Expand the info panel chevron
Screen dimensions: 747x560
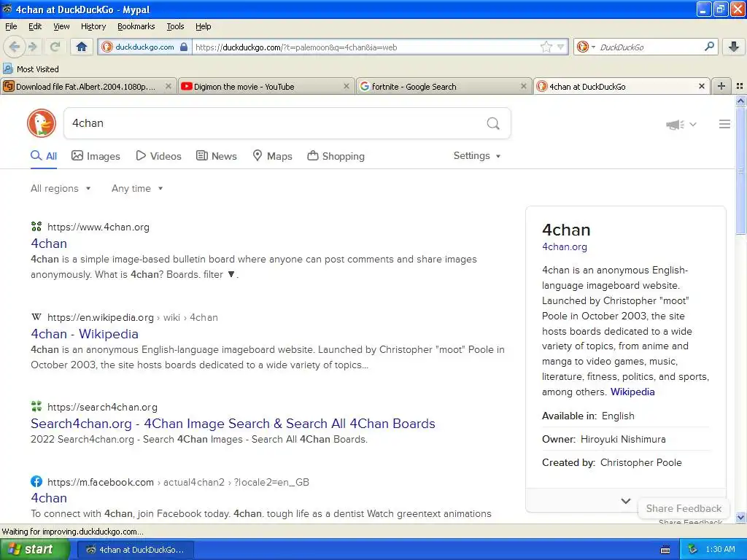coord(625,501)
